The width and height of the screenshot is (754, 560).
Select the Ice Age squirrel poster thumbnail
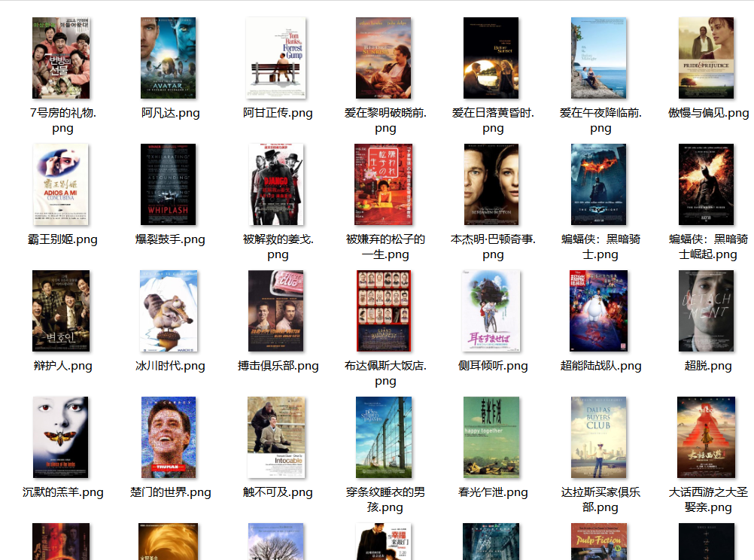click(x=169, y=311)
